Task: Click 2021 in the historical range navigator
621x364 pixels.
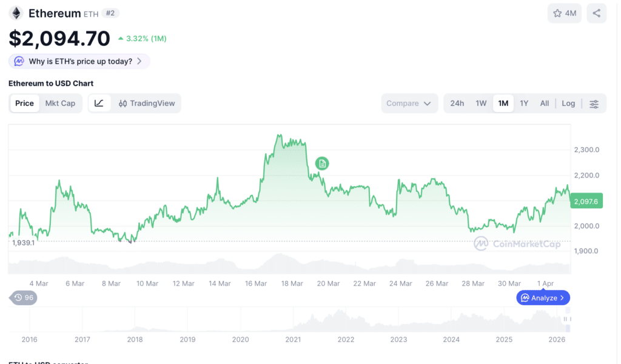Action: (x=293, y=339)
